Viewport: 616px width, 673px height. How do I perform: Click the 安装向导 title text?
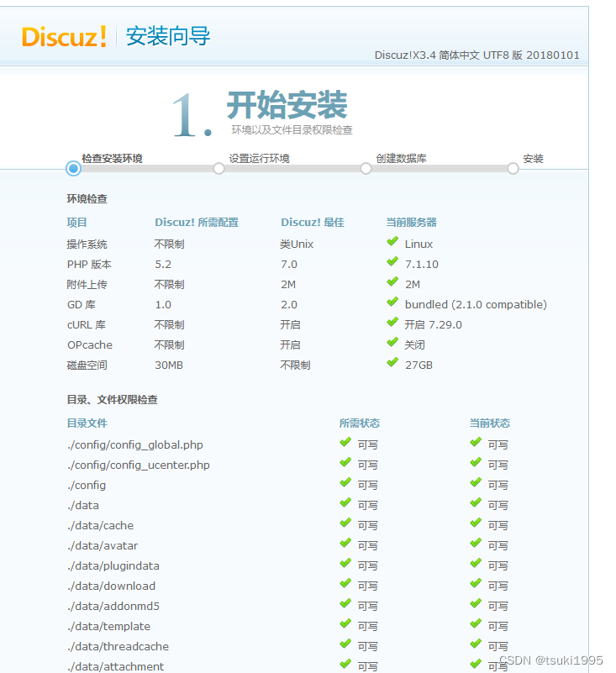coord(168,36)
